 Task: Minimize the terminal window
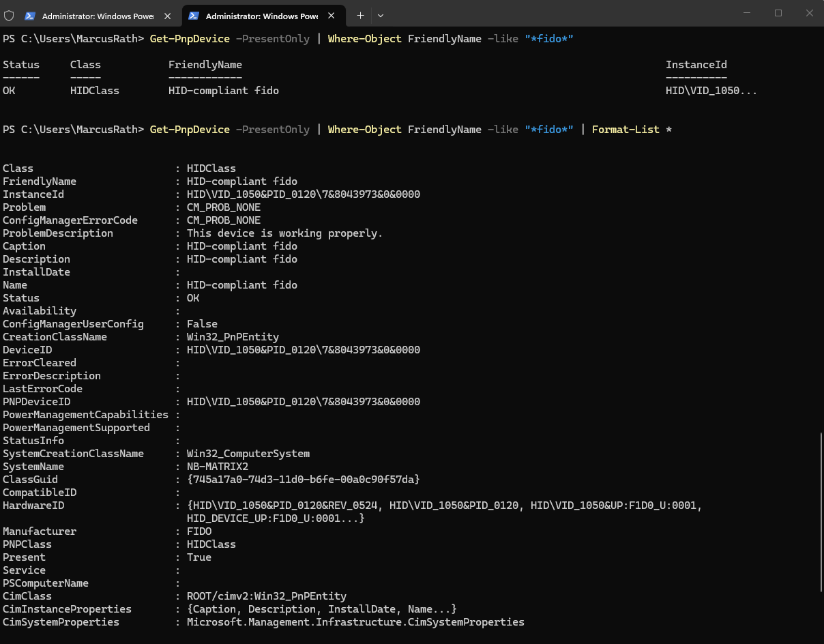747,13
